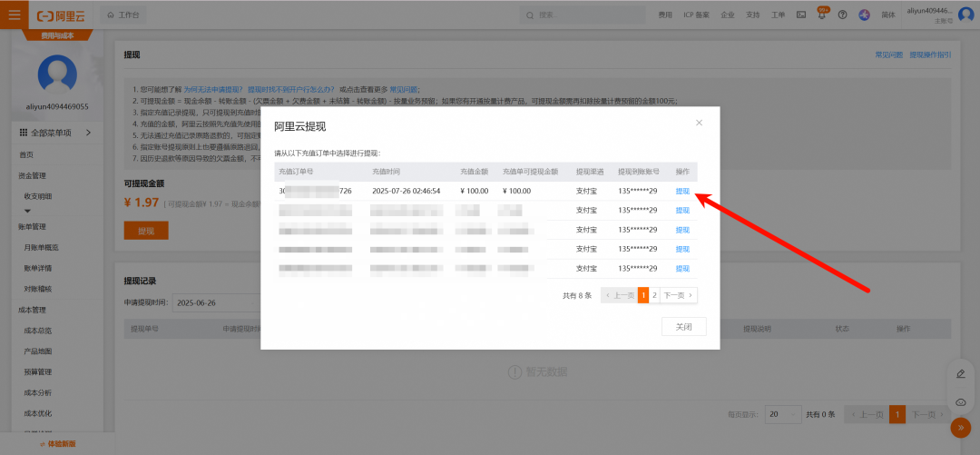Click 上一页 in the 提现记录 pagination
The width and height of the screenshot is (980, 455).
[x=867, y=414]
